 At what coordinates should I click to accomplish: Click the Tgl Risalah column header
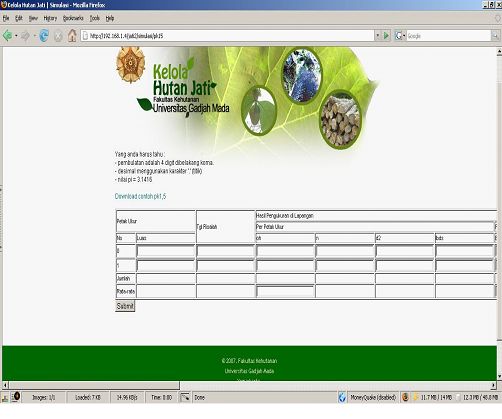click(207, 227)
